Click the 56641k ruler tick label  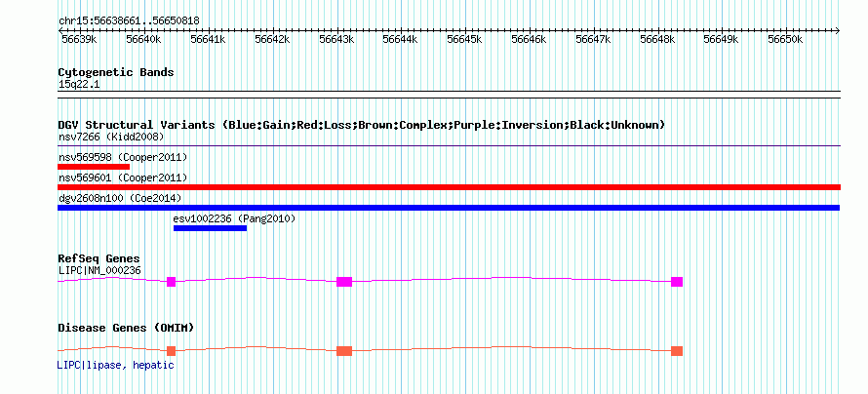208,39
